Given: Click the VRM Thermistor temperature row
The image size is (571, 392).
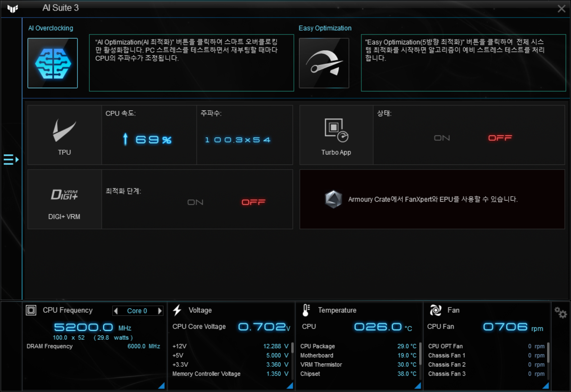Looking at the screenshot, I should tap(358, 365).
